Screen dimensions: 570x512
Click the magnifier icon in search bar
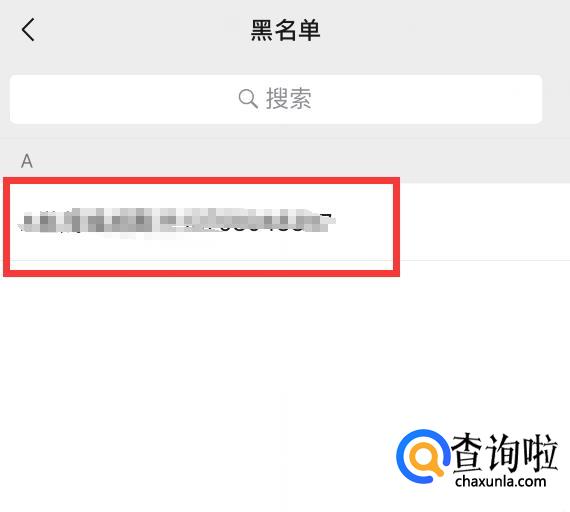click(x=248, y=99)
